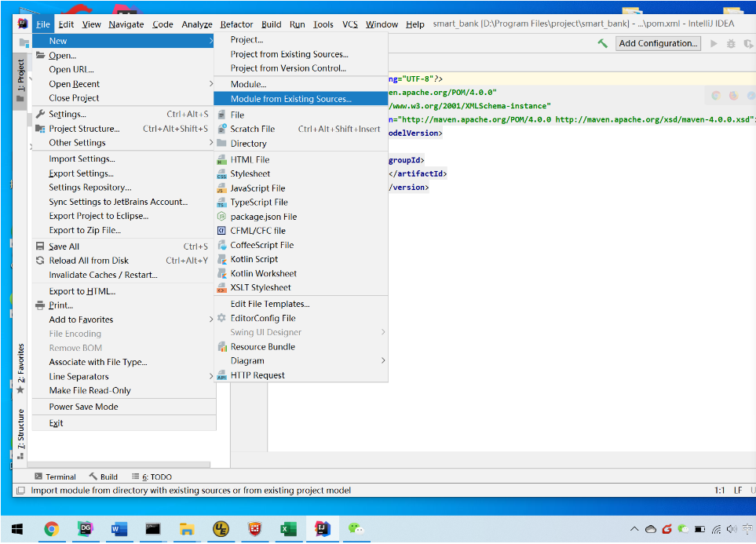The height and width of the screenshot is (544, 756).
Task: Click the system volume tray icon
Action: click(x=732, y=529)
